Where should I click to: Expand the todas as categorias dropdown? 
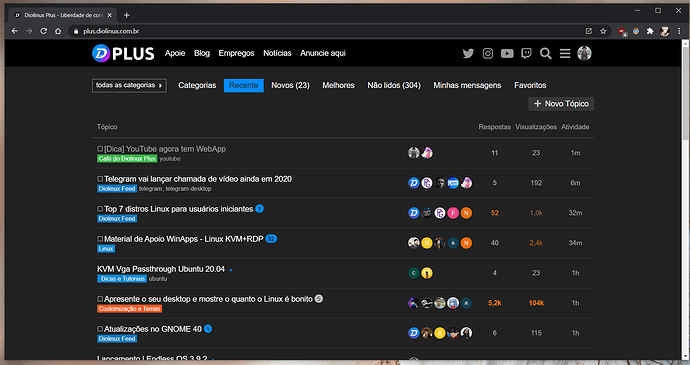(129, 85)
